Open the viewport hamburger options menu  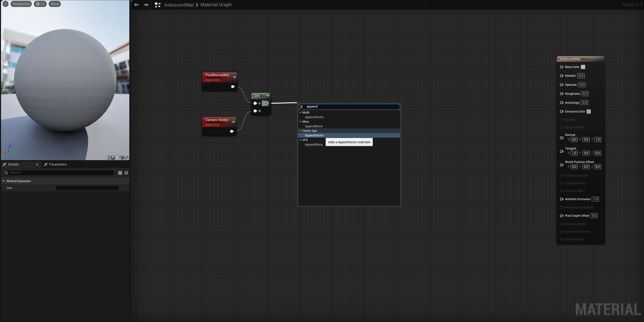click(x=5, y=4)
